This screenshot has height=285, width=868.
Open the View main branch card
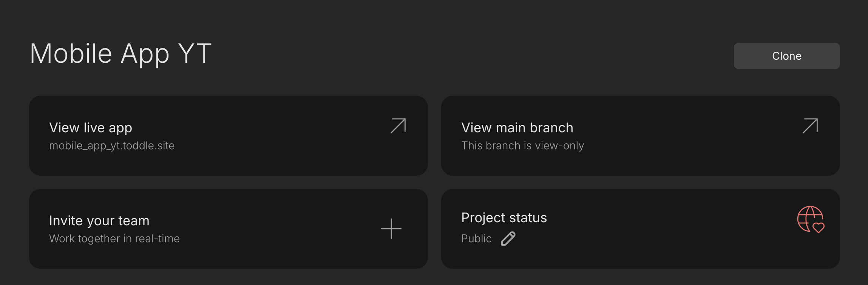pyautogui.click(x=680, y=159)
